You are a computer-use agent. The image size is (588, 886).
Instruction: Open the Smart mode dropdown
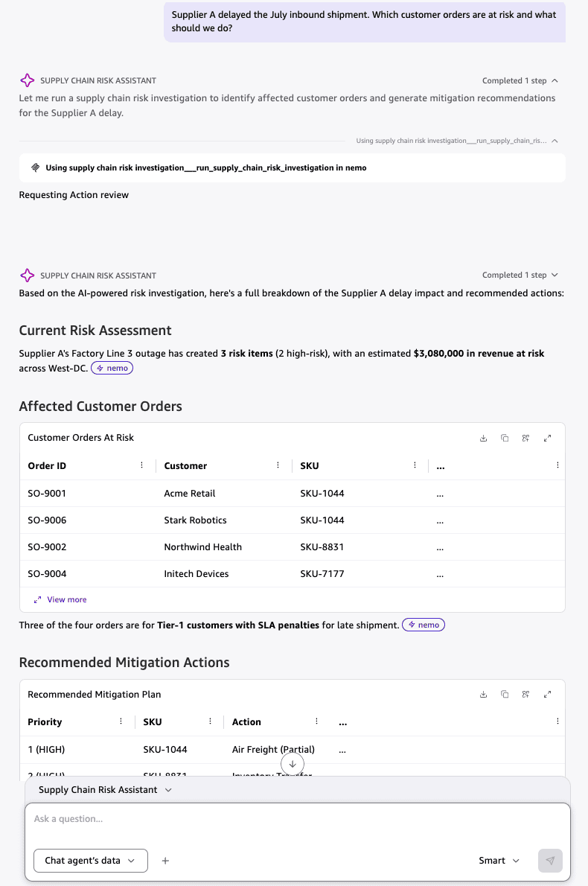tap(499, 861)
